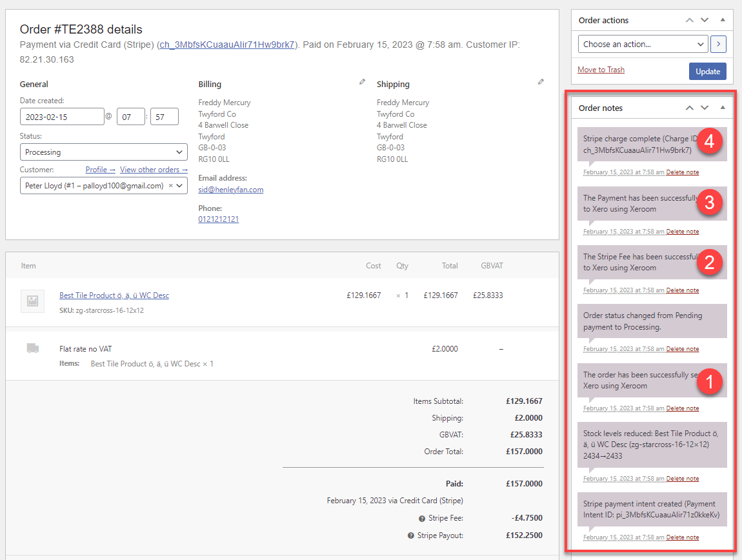Collapse the Order notes panel

pos(723,108)
